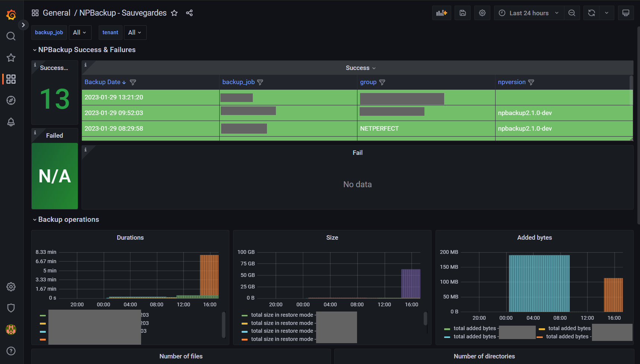Open the Dashboards section in sidebar
The height and width of the screenshot is (364, 640).
[11, 79]
